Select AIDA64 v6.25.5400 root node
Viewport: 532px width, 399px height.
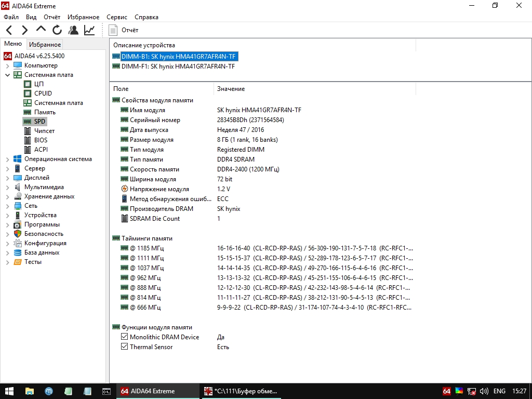pyautogui.click(x=39, y=56)
